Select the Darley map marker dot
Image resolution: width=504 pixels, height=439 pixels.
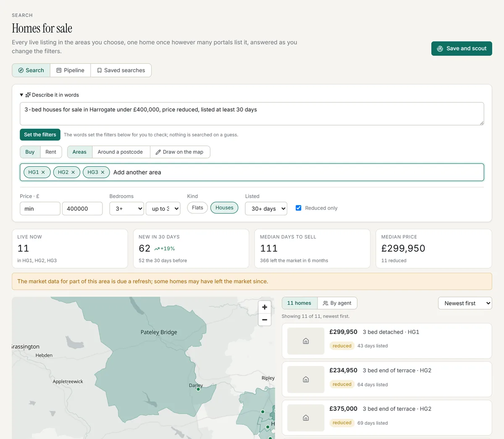198,389
